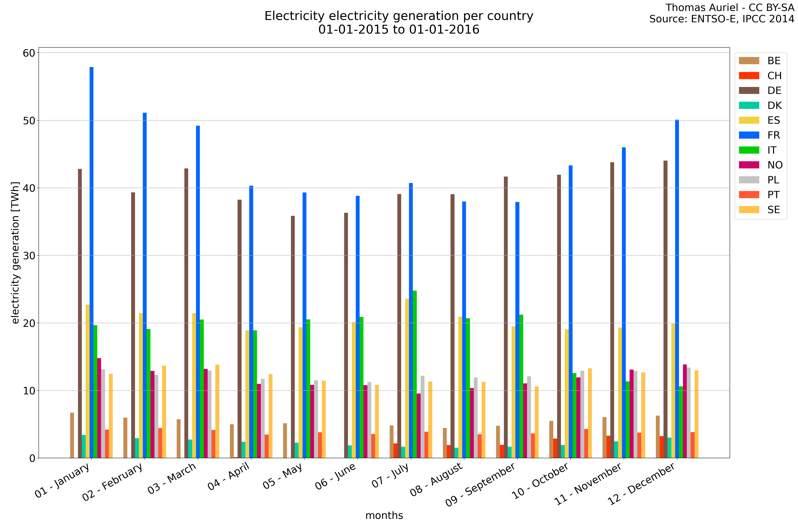Click the 'months' x-axis label

tap(384, 515)
